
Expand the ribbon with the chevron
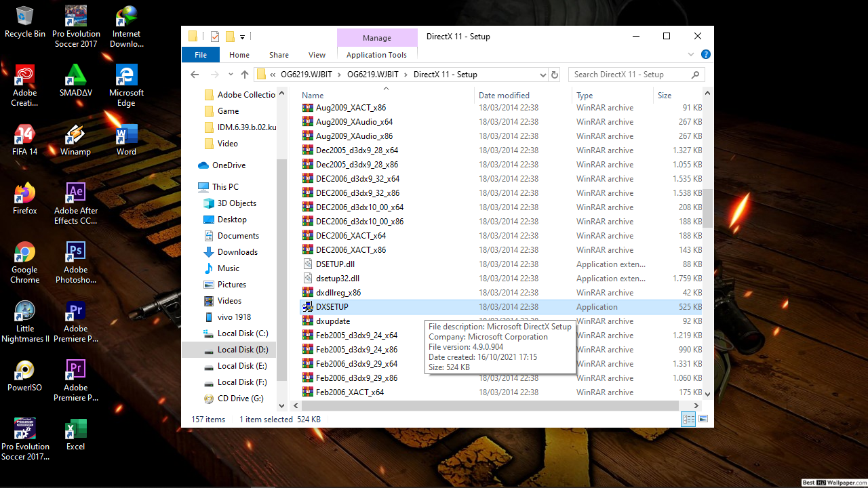point(691,54)
